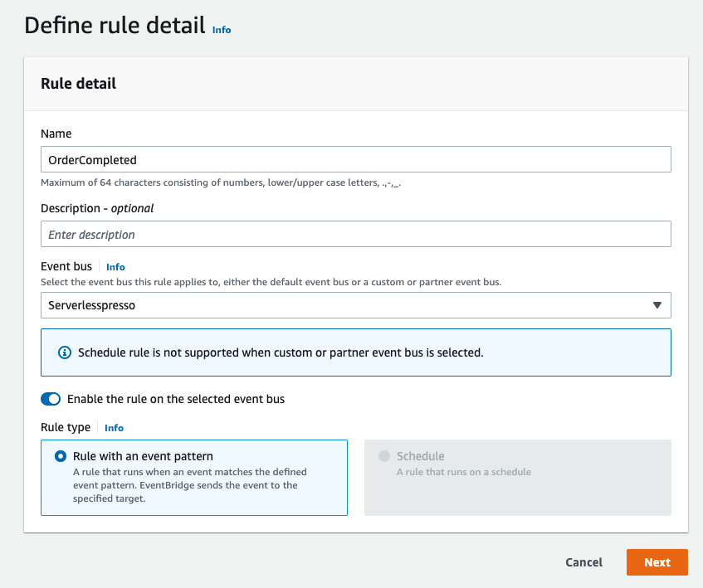Click the Name field containing OrderCompleted
703x588 pixels.
(x=356, y=159)
